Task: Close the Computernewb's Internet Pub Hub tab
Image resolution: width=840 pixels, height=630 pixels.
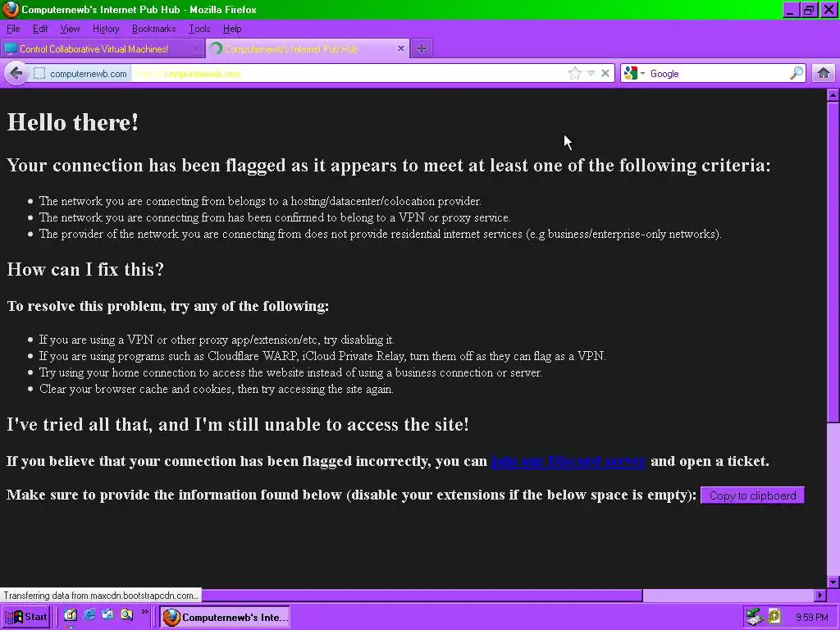Action: click(400, 48)
